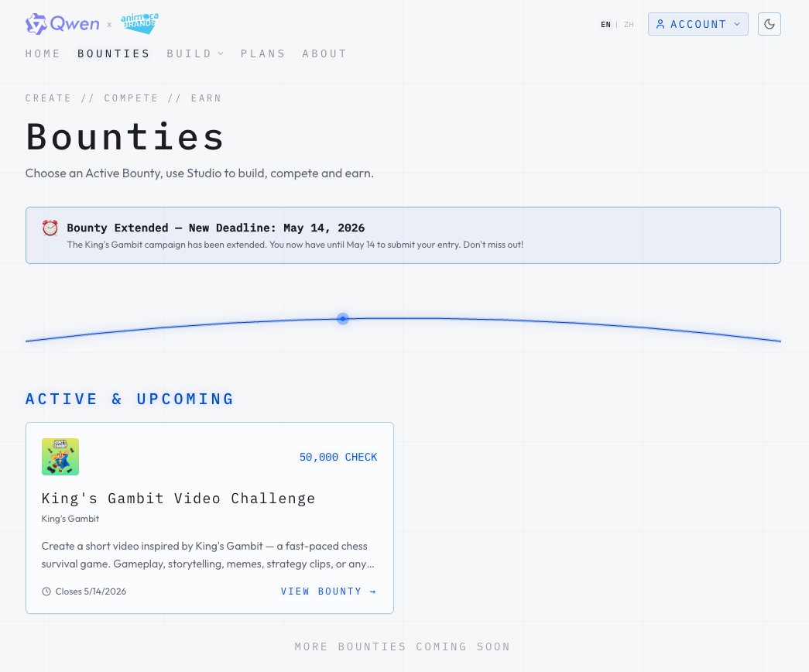Open the King's Gambit game thumbnail
809x672 pixels.
pyautogui.click(x=60, y=457)
